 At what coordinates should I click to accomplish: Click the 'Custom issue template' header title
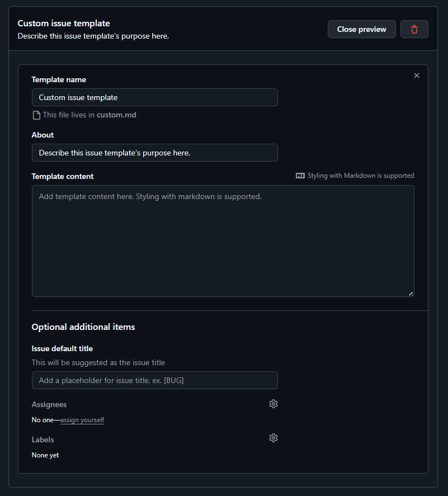click(x=63, y=23)
